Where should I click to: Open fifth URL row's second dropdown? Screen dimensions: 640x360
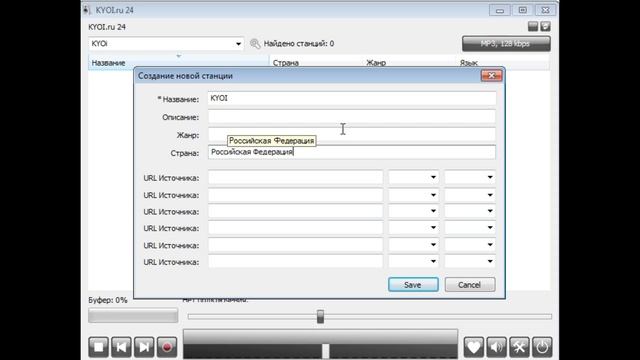490,245
